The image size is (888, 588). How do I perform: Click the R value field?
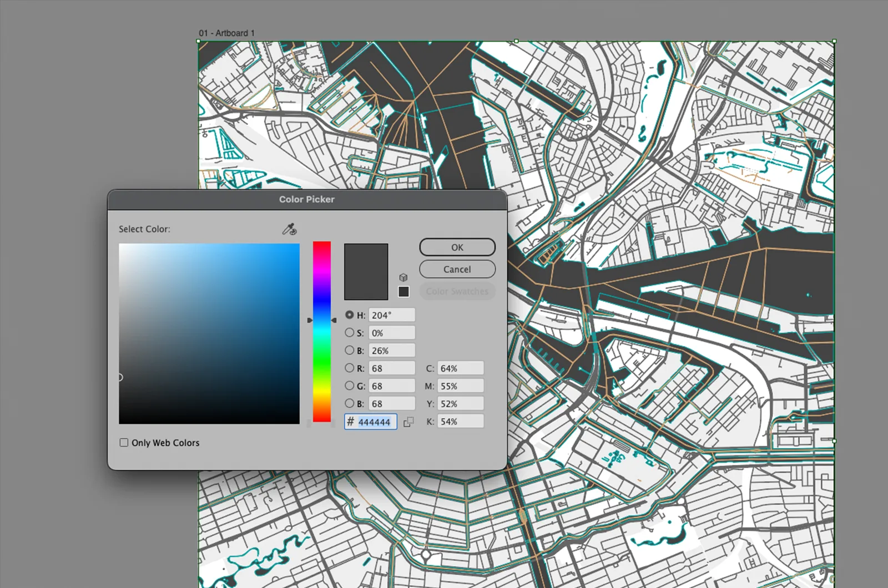tap(392, 368)
